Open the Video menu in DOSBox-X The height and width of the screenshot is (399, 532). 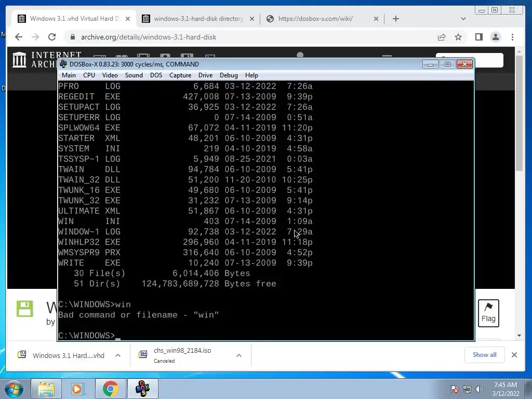110,75
